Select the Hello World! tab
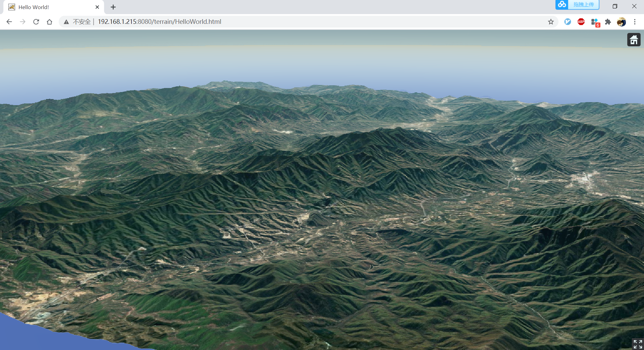 [50, 7]
